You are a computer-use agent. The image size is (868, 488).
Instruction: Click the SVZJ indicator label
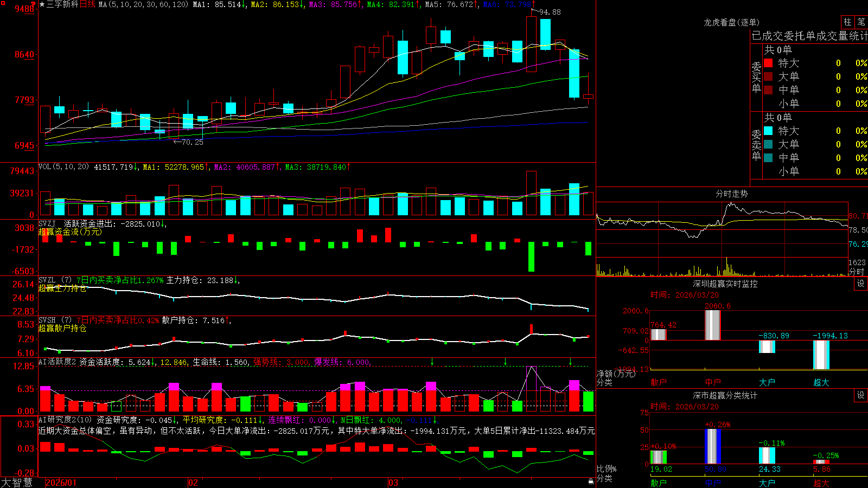click(47, 223)
